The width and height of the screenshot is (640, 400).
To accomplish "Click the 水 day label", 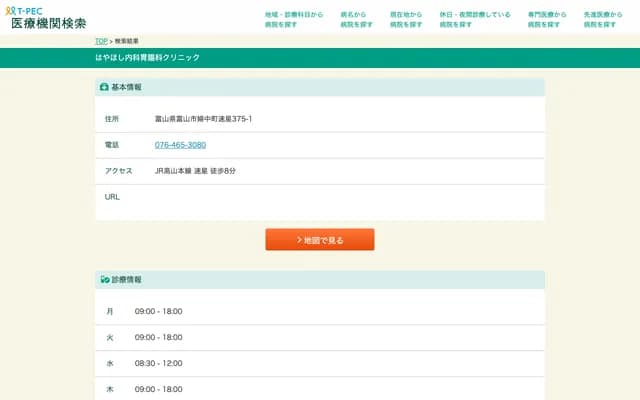I will [x=110, y=363].
